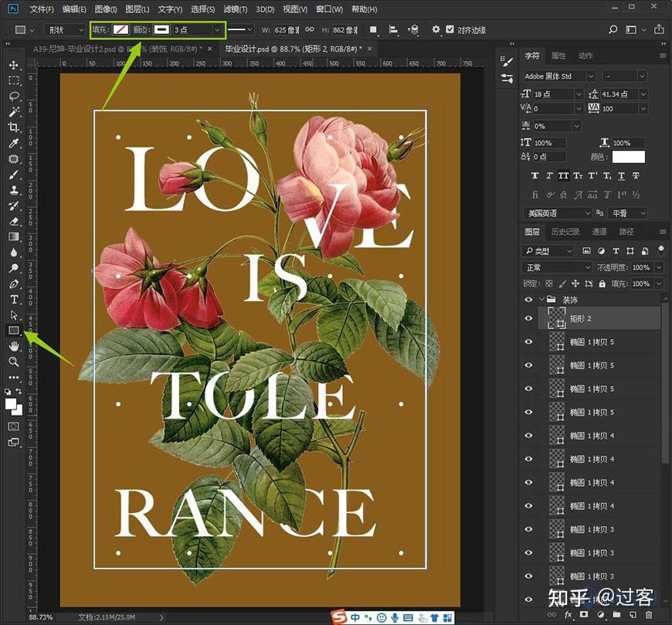The height and width of the screenshot is (625, 672).
Task: Toggle All Caps text style
Action: point(563,175)
